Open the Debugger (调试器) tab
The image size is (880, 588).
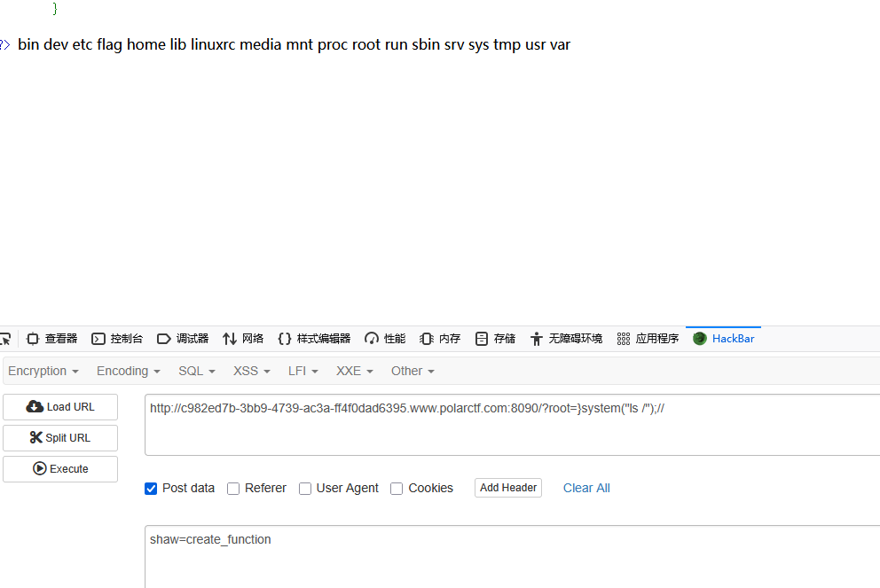coord(183,338)
